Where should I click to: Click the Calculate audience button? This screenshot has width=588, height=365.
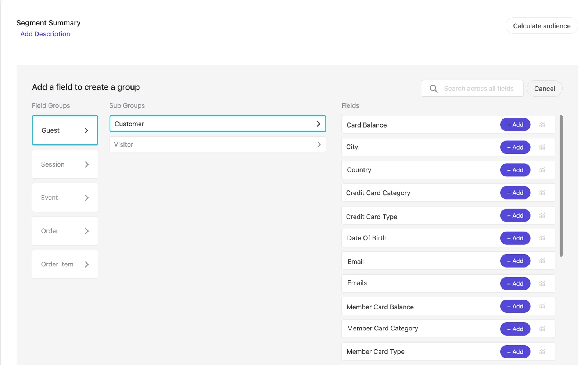click(x=542, y=26)
